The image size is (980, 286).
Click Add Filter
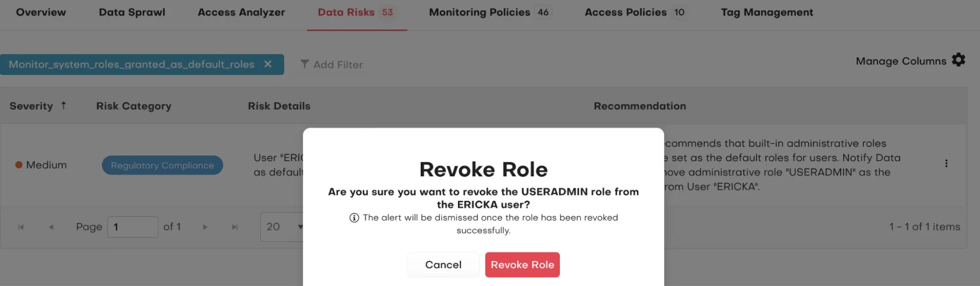tap(338, 64)
